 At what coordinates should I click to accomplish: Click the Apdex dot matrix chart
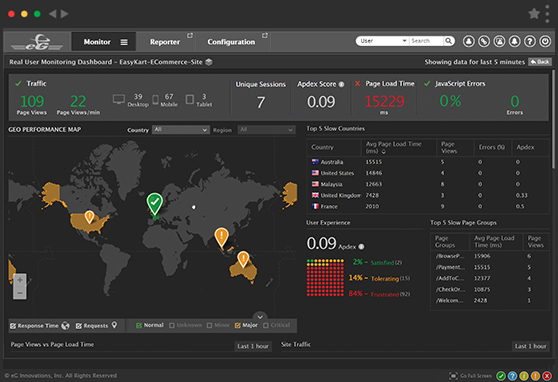[x=325, y=277]
